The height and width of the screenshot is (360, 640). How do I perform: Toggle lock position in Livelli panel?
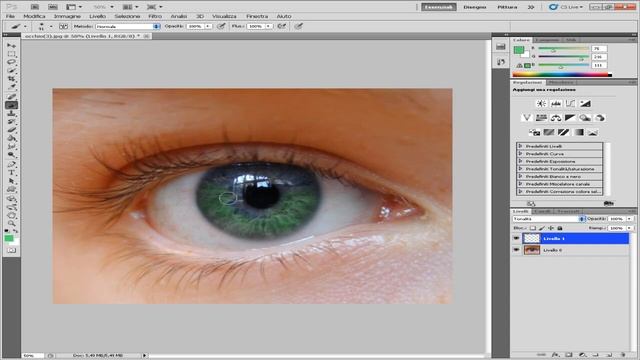coord(551,228)
